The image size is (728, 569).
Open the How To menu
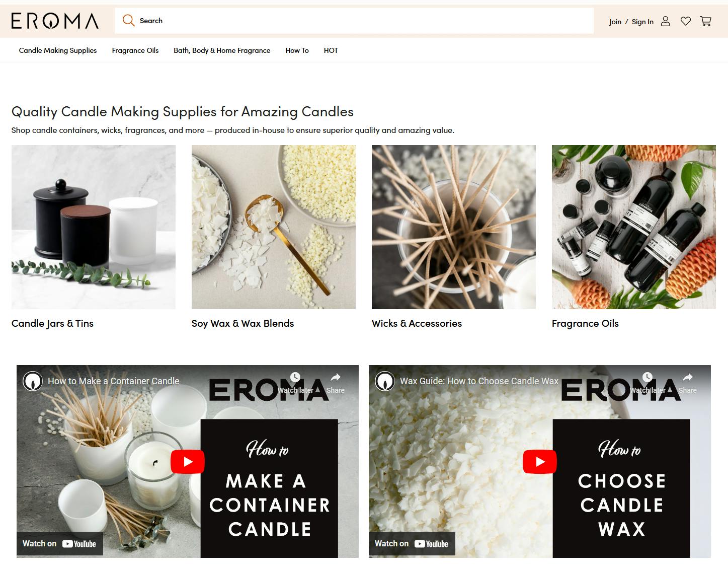pyautogui.click(x=297, y=50)
